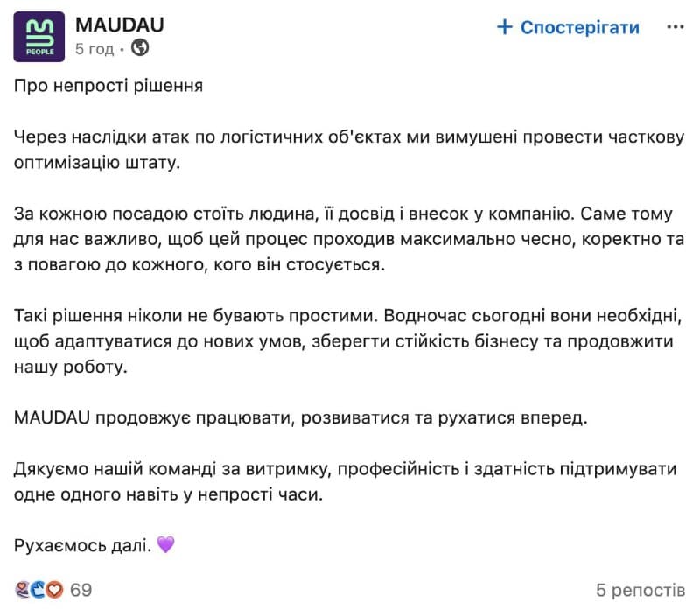This screenshot has width=700, height=610.
Task: Open the 69 reactions count list
Action: tap(80, 590)
